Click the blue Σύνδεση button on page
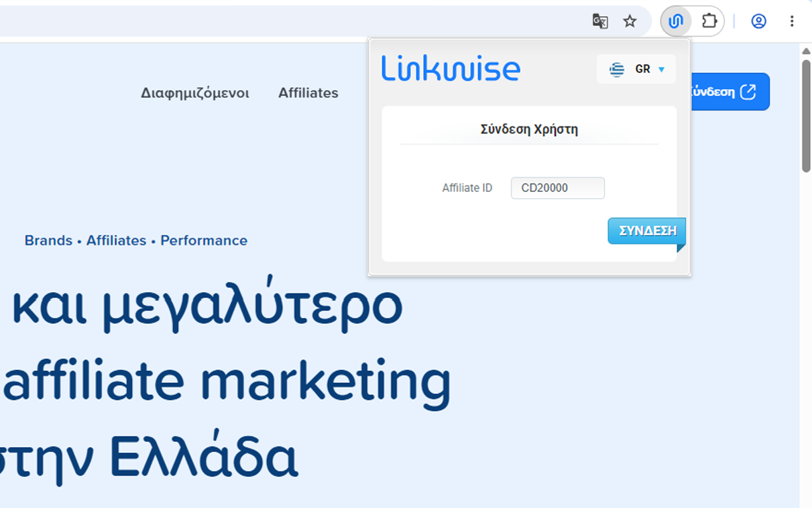Screen dimensions: 812x508 pos(730,92)
